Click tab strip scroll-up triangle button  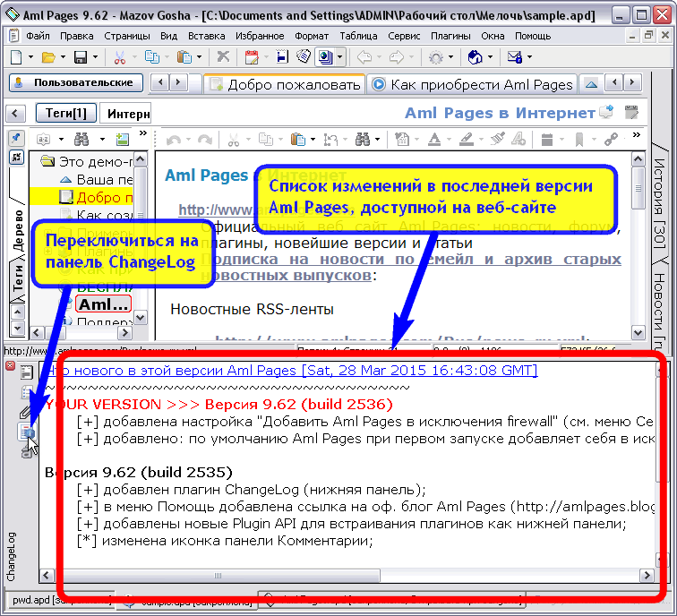click(x=591, y=84)
